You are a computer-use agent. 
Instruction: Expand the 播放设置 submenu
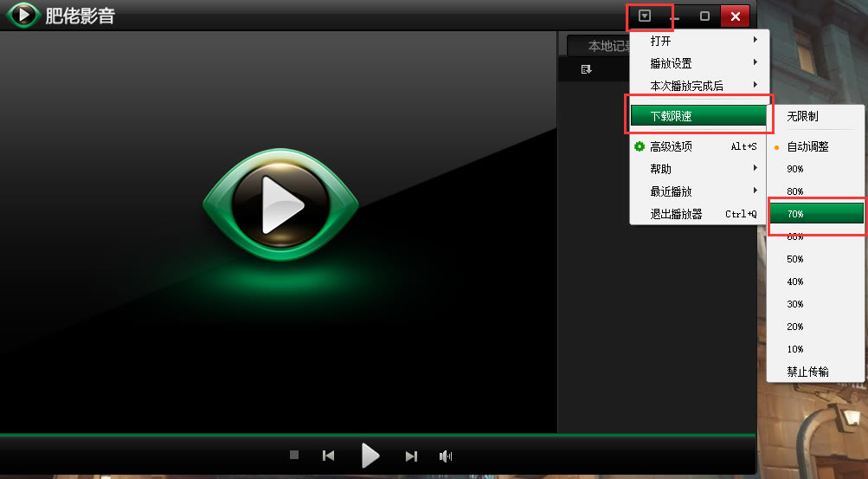pos(698,63)
